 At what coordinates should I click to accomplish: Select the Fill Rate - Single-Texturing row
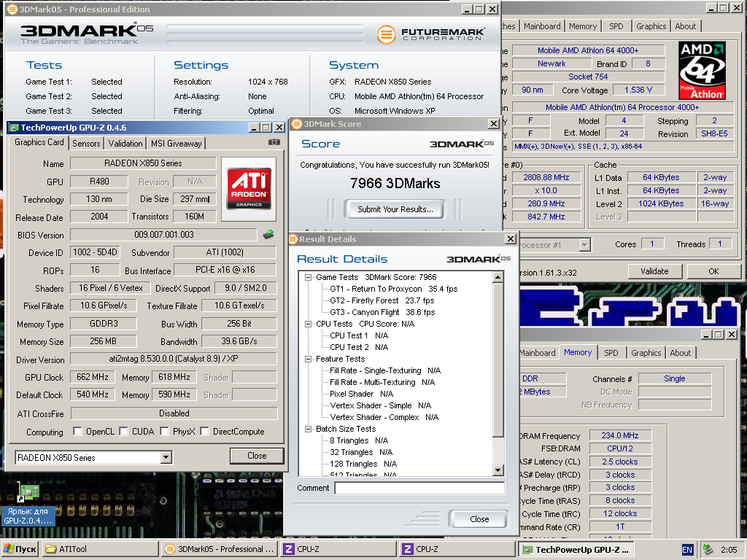point(385,370)
